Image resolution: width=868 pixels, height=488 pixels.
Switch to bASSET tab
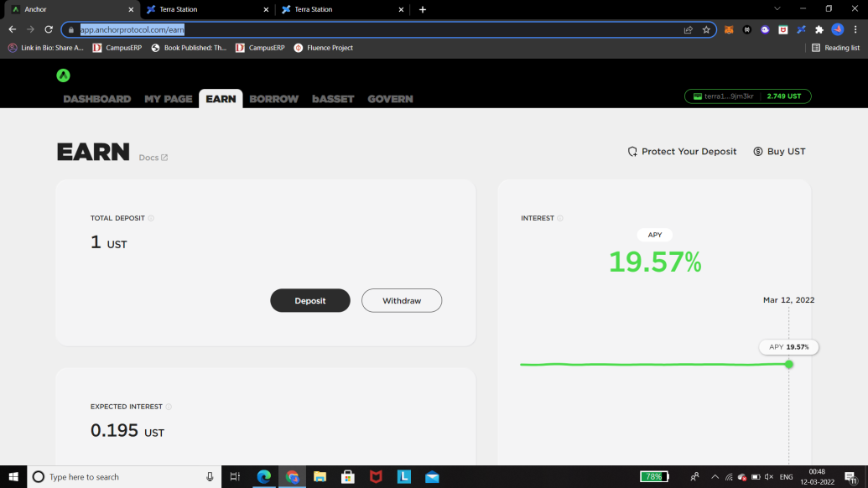point(333,99)
